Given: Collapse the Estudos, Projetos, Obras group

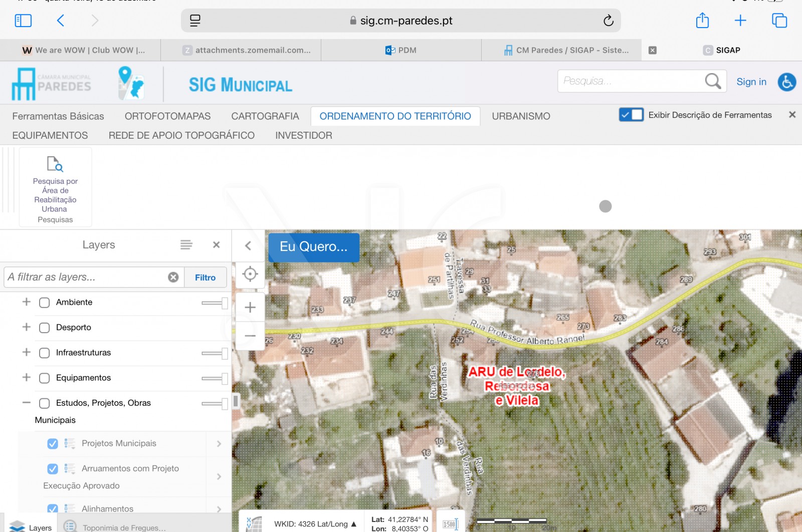Looking at the screenshot, I should tap(27, 402).
